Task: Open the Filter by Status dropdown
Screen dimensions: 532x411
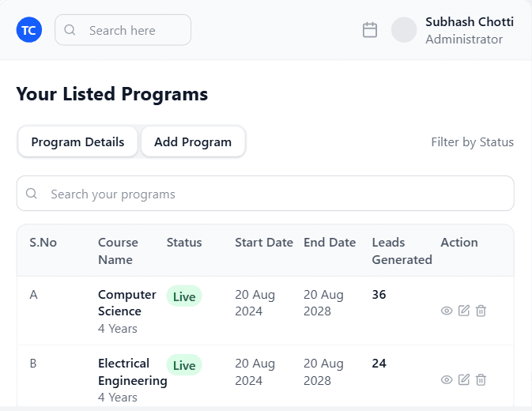Action: tap(472, 142)
